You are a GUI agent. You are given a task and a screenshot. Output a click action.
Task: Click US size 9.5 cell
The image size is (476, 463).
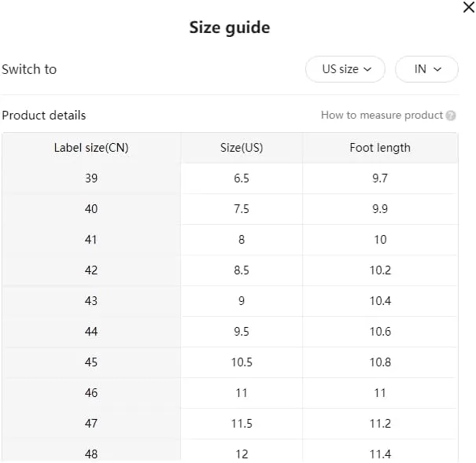coord(242,332)
